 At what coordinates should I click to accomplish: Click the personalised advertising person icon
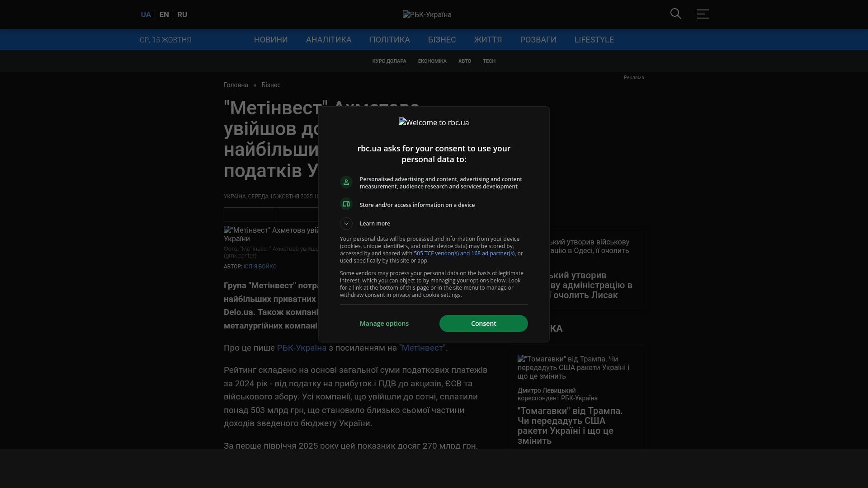pos(346,182)
